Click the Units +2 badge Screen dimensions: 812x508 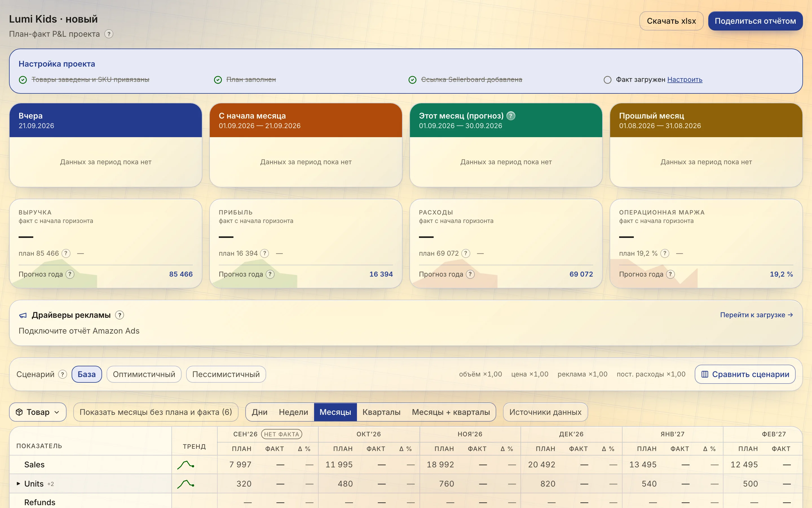click(x=51, y=484)
